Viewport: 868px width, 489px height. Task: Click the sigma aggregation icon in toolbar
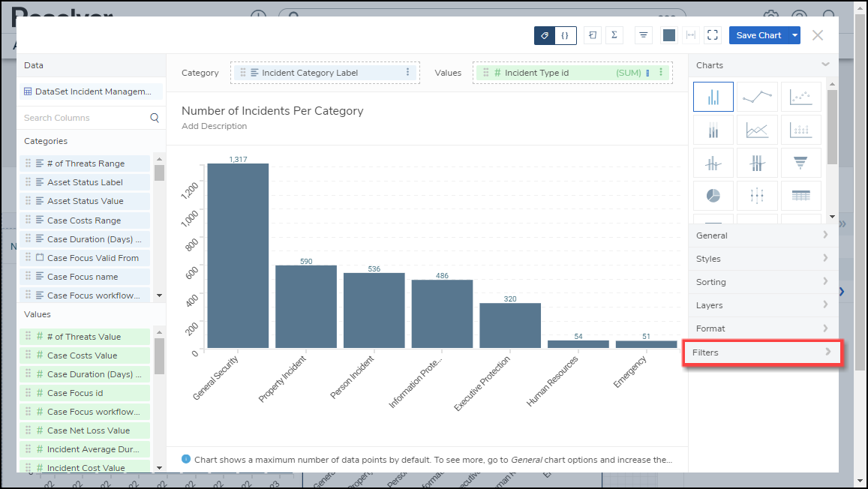(614, 35)
